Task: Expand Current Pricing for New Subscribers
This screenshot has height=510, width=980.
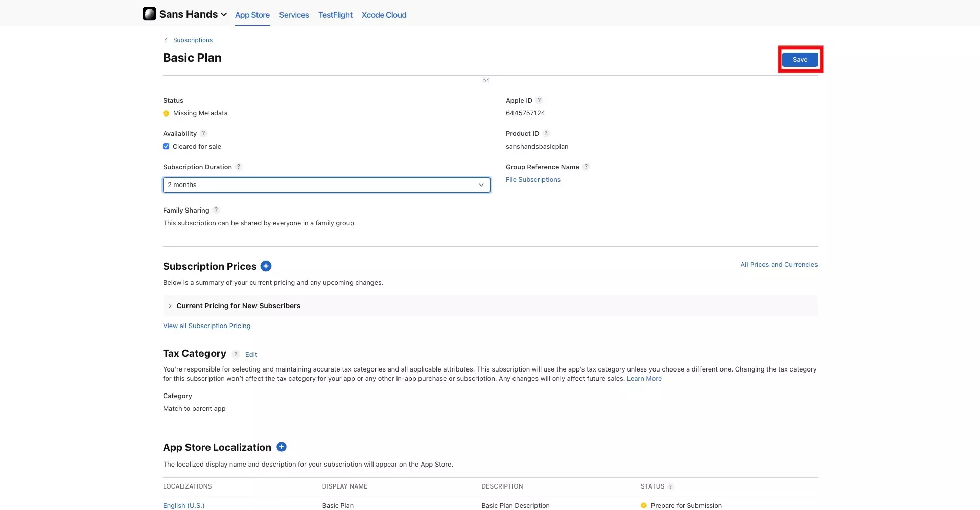Action: [x=490, y=306]
